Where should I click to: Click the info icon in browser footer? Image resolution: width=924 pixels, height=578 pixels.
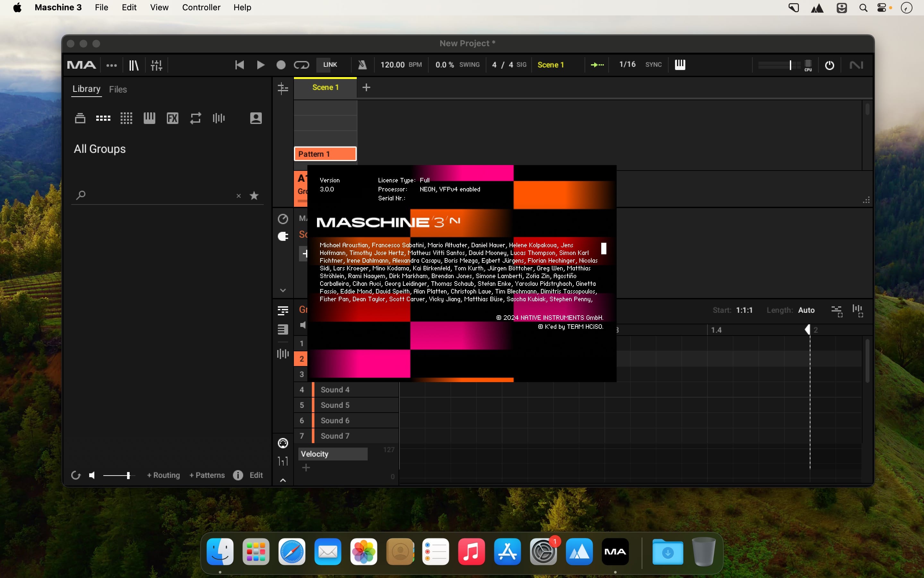(238, 475)
